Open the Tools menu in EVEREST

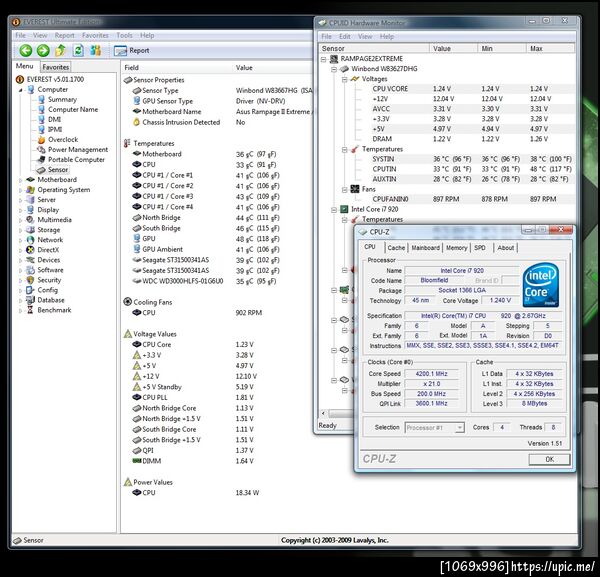tap(124, 36)
